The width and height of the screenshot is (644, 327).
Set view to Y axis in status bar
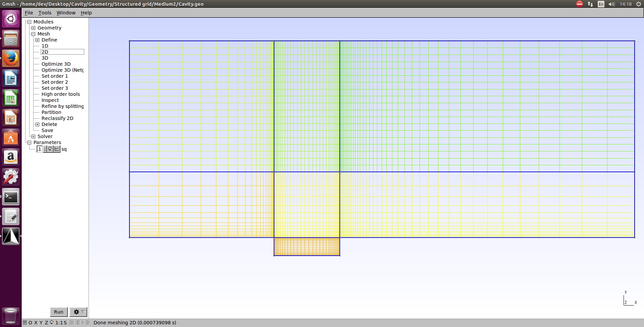pyautogui.click(x=41, y=323)
